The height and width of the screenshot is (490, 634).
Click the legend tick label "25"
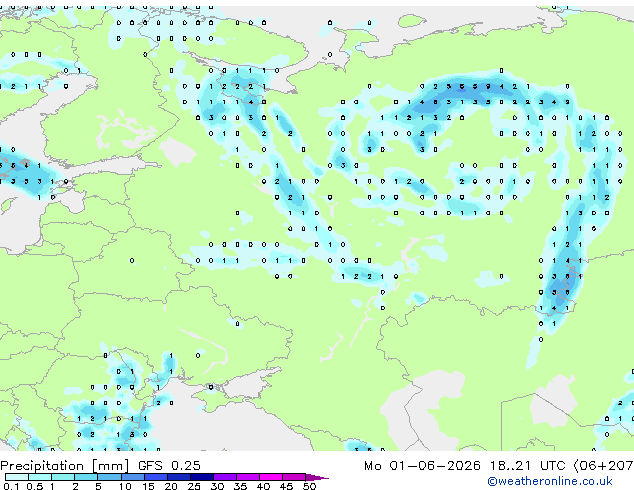194,486
